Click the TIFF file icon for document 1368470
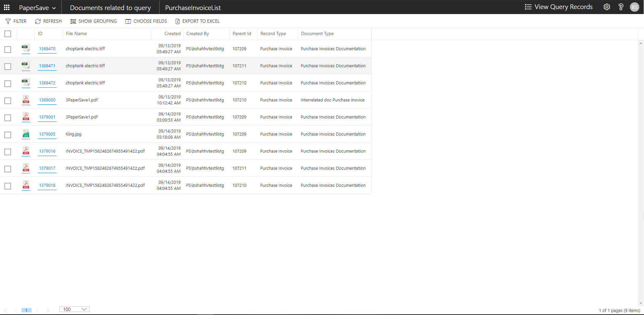The width and height of the screenshot is (644, 315). (x=26, y=48)
